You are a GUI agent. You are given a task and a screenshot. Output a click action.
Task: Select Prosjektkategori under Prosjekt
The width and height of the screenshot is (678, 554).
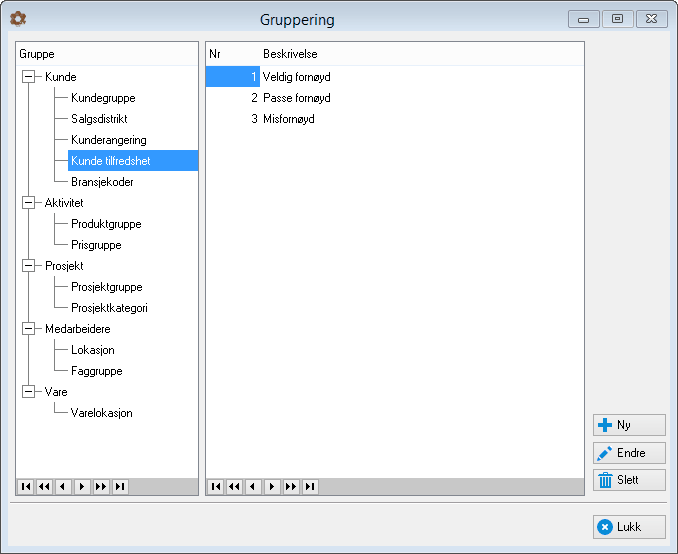(109, 308)
